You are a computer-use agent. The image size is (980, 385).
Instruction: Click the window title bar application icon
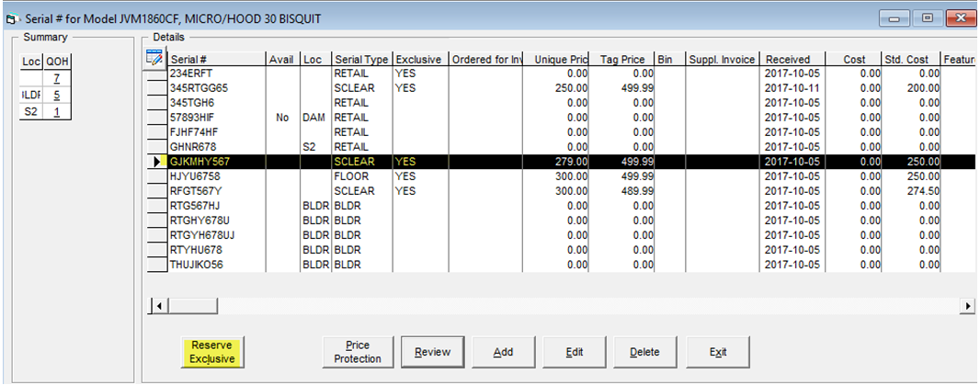coord(12,18)
